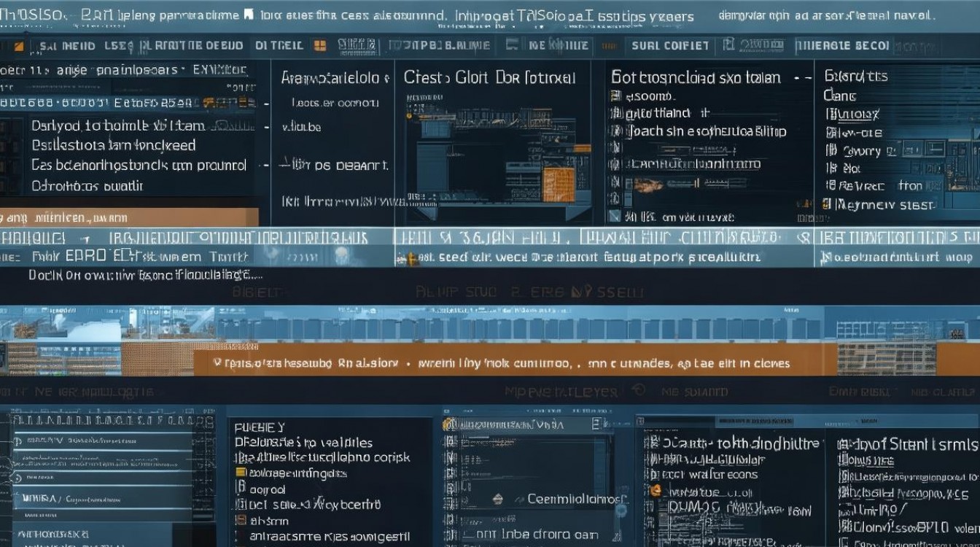Click the orange block in the center preview
The image size is (980, 547).
[x=559, y=179]
